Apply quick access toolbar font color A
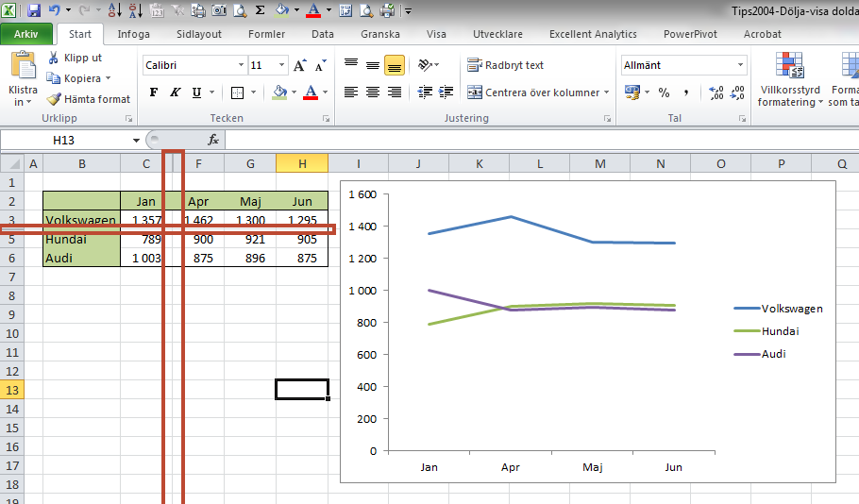This screenshot has width=859, height=504. click(x=313, y=9)
